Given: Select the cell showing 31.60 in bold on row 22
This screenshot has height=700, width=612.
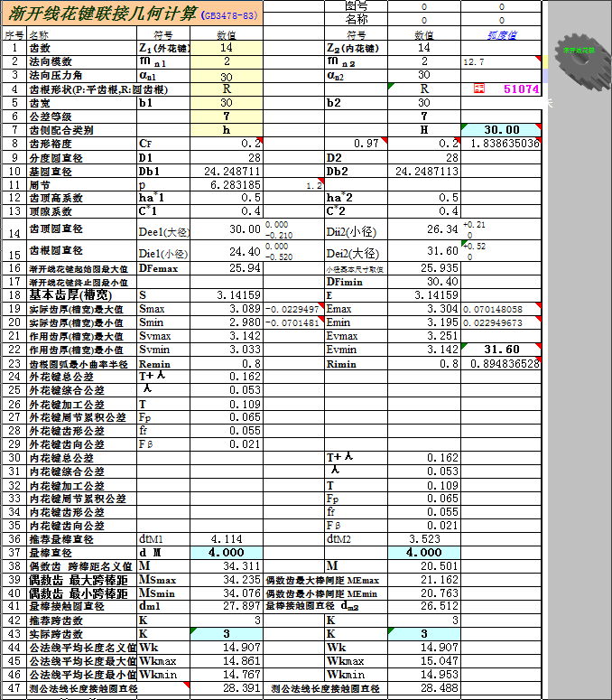Looking at the screenshot, I should pos(501,350).
